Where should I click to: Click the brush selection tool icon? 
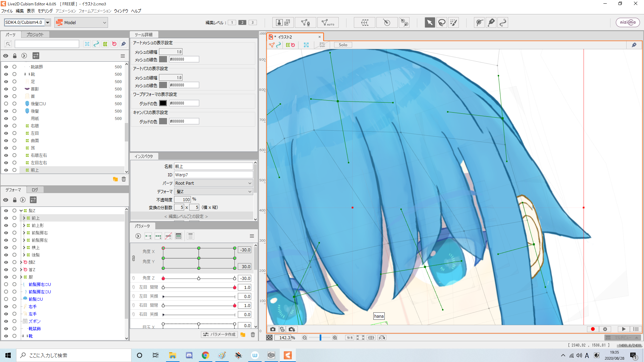(453, 22)
